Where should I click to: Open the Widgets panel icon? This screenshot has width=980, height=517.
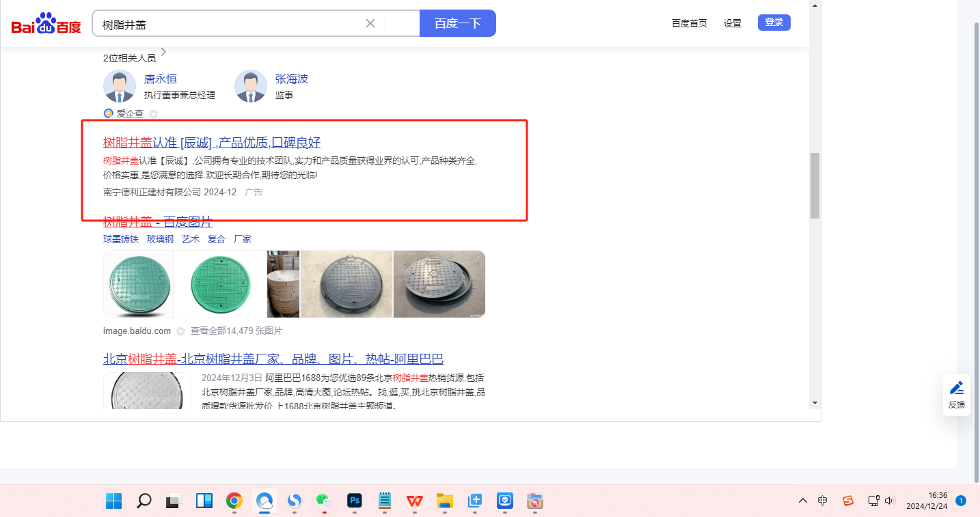point(204,501)
